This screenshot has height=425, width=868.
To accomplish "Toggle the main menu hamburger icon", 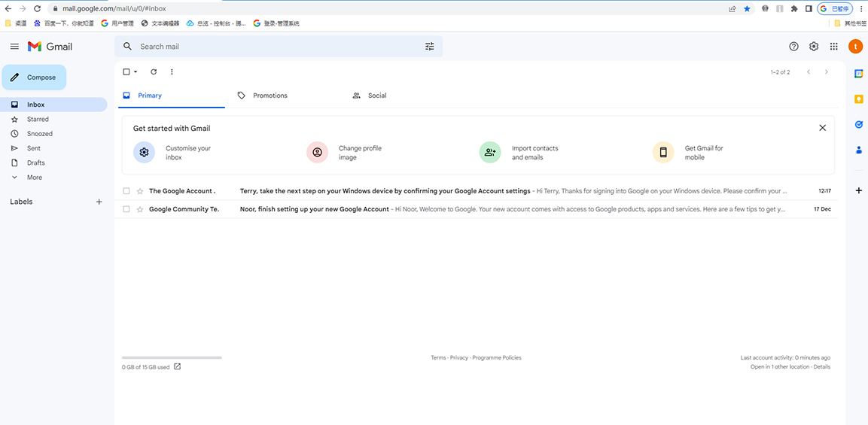I will pyautogui.click(x=14, y=47).
